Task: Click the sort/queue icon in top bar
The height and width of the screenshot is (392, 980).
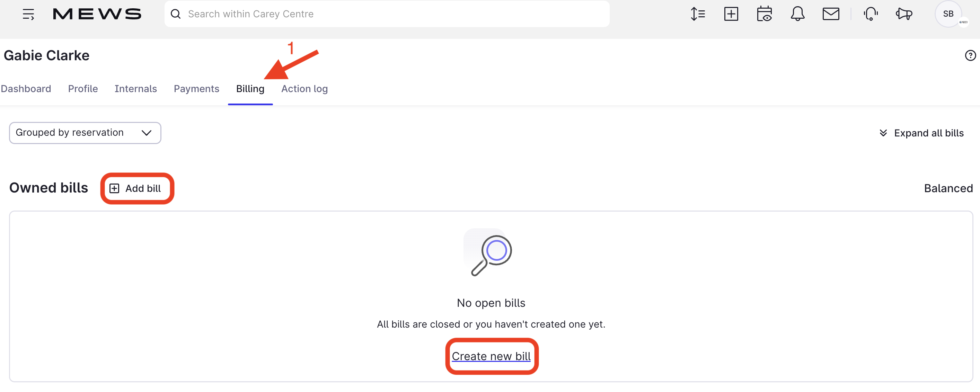Action: [698, 14]
